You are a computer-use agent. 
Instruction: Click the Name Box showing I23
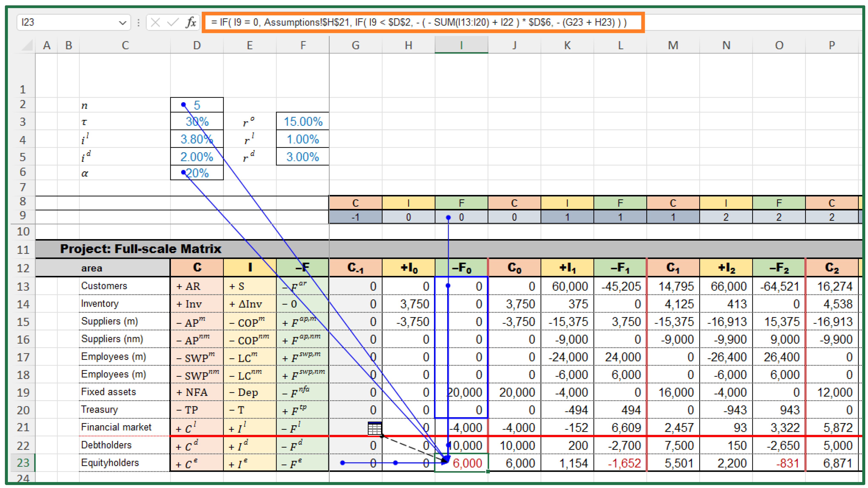pyautogui.click(x=74, y=23)
